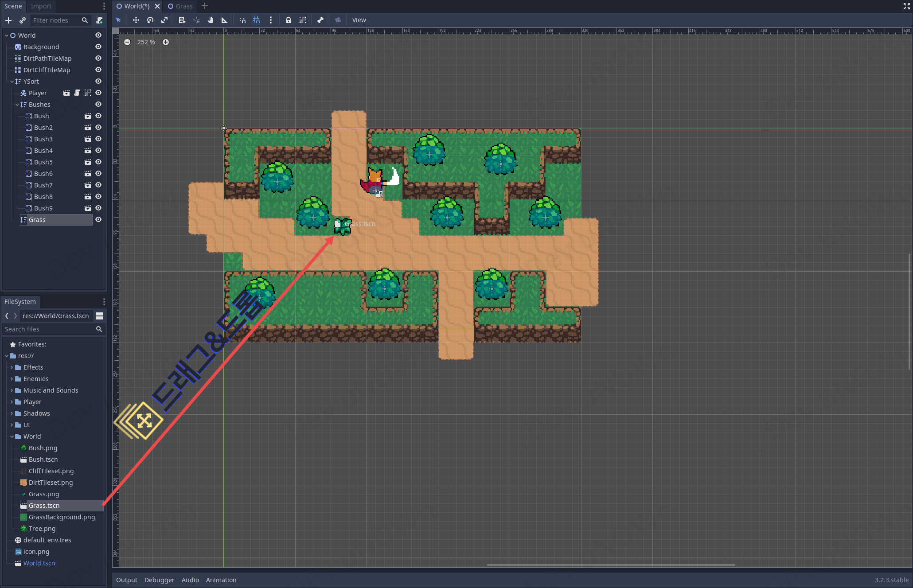Lock the selected object

point(289,20)
